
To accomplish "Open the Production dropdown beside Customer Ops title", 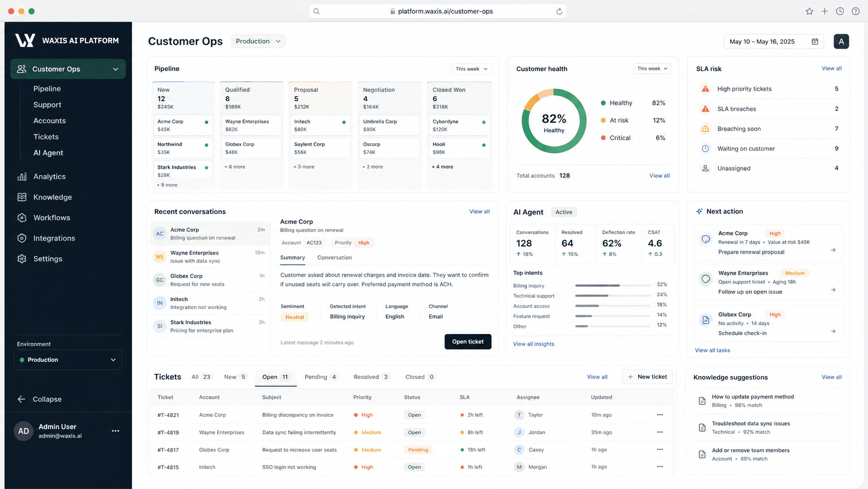I will pyautogui.click(x=258, y=41).
